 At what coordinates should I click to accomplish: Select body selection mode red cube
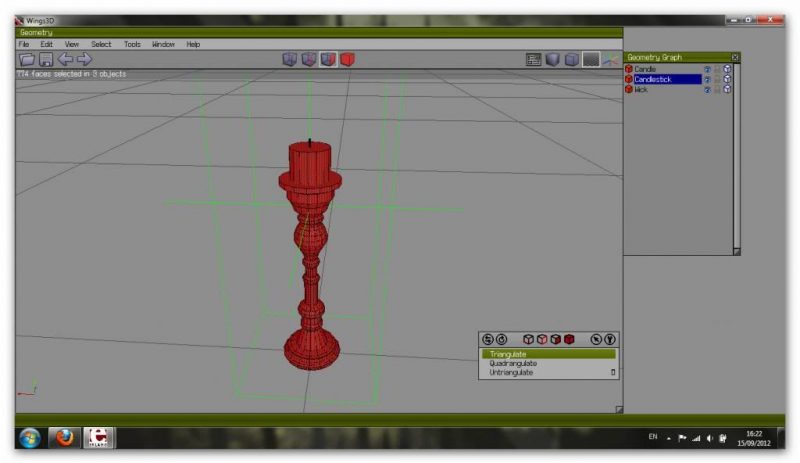pyautogui.click(x=347, y=60)
